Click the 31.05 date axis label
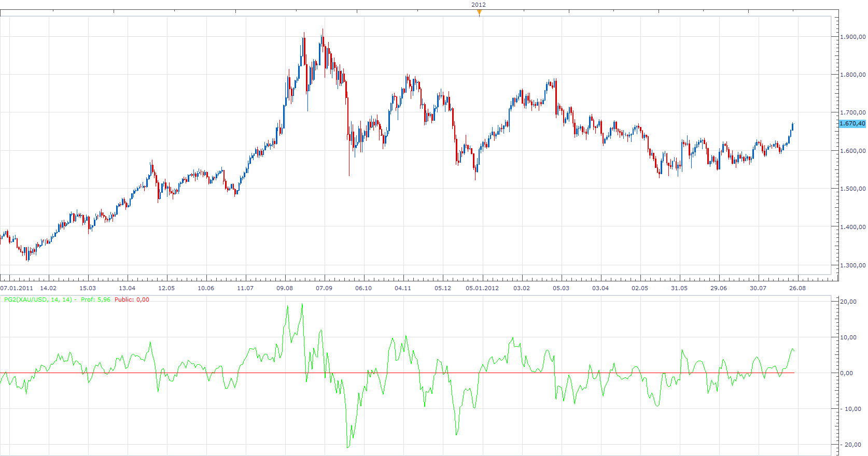This screenshot has width=868, height=456. pyautogui.click(x=679, y=288)
